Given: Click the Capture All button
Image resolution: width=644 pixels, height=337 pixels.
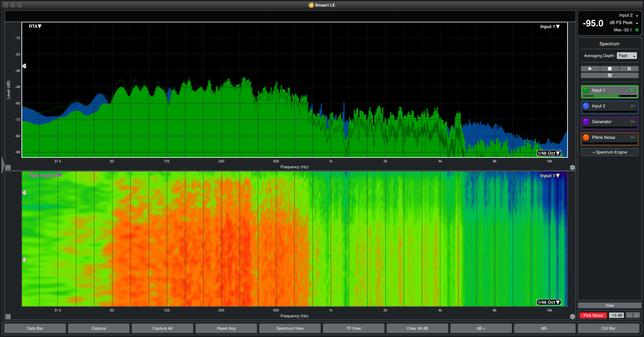Looking at the screenshot, I should coord(162,328).
